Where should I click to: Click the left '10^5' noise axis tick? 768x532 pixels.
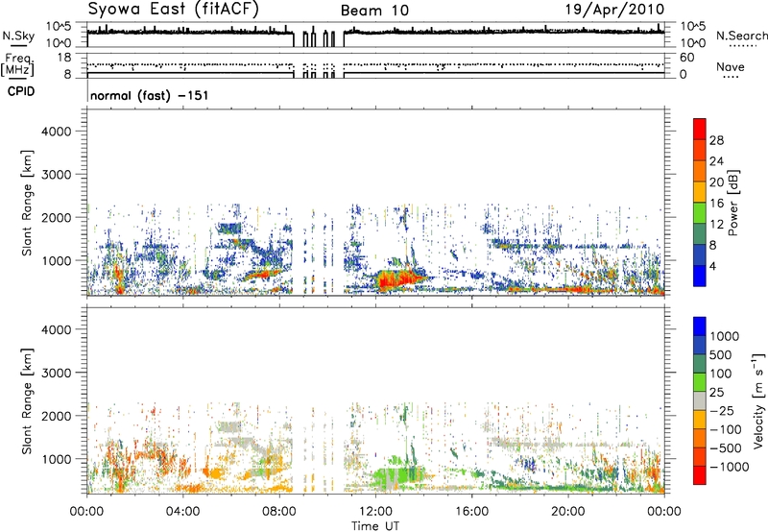pyautogui.click(x=60, y=27)
